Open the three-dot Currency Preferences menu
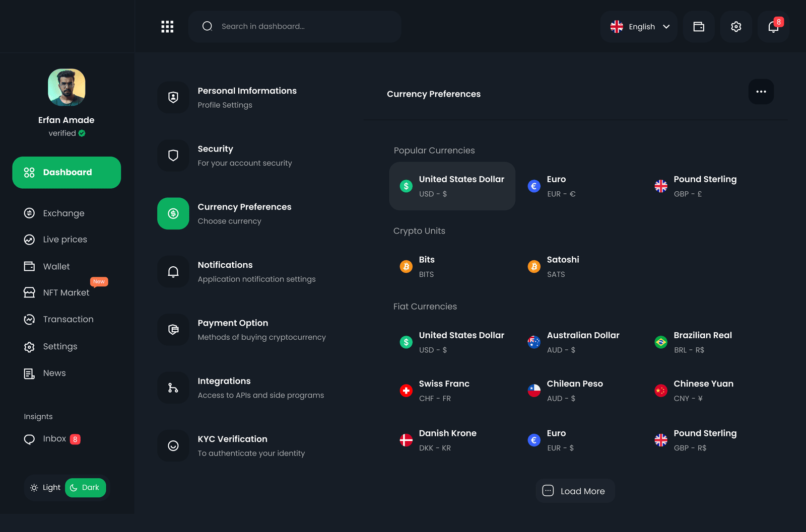Viewport: 806px width, 532px height. point(761,92)
